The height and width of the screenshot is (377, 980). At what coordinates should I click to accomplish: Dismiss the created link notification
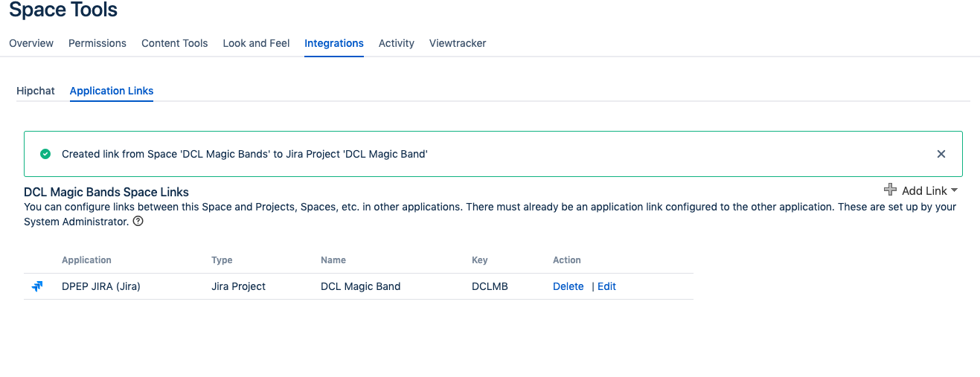click(x=941, y=154)
